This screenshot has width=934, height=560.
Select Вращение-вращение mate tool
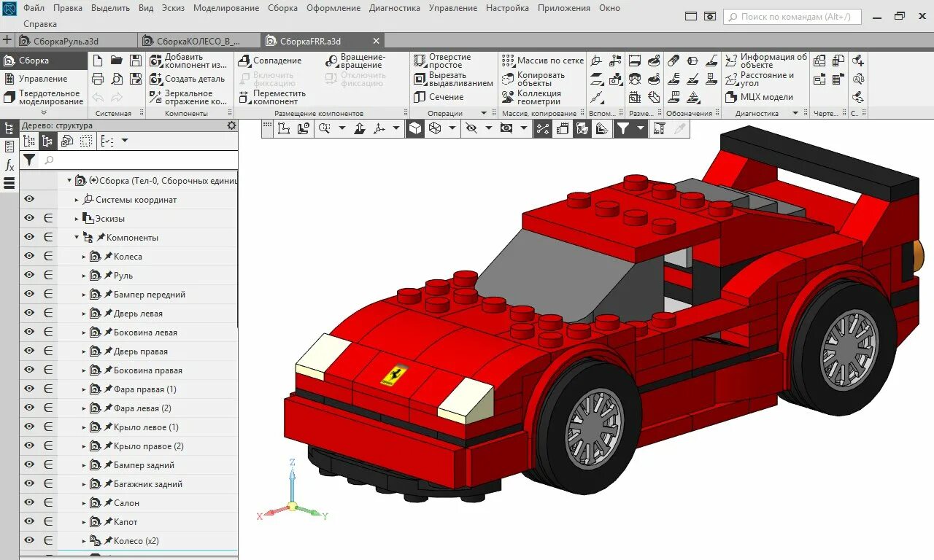point(356,61)
